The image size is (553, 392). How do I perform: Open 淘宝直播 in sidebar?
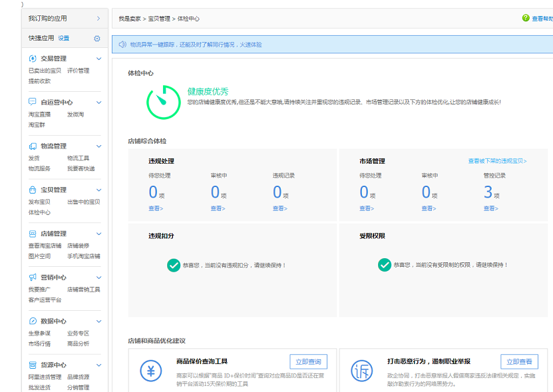point(39,114)
